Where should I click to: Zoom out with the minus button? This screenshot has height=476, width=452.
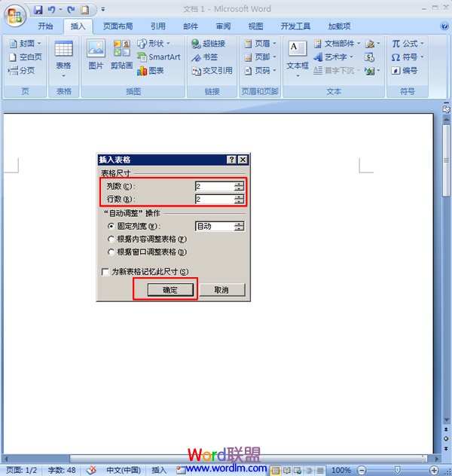pos(362,470)
